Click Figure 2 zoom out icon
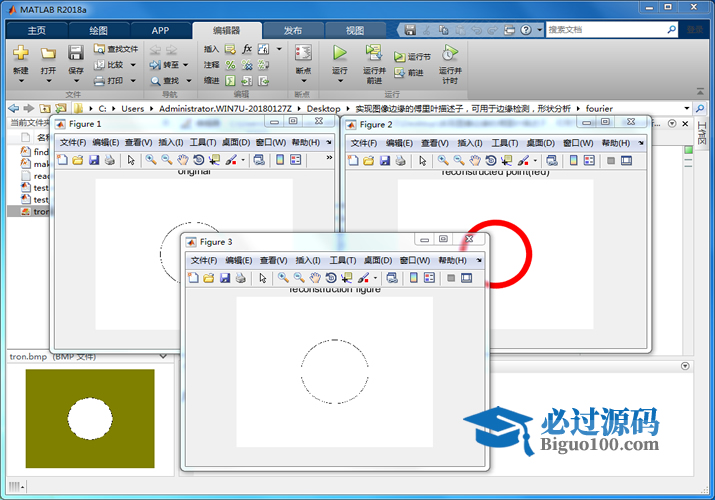 (x=459, y=160)
